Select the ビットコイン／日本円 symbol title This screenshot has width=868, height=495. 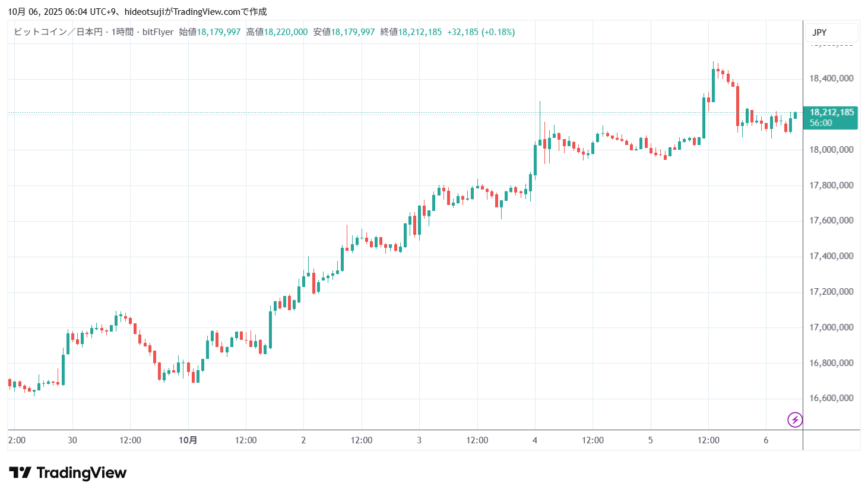pyautogui.click(x=58, y=32)
